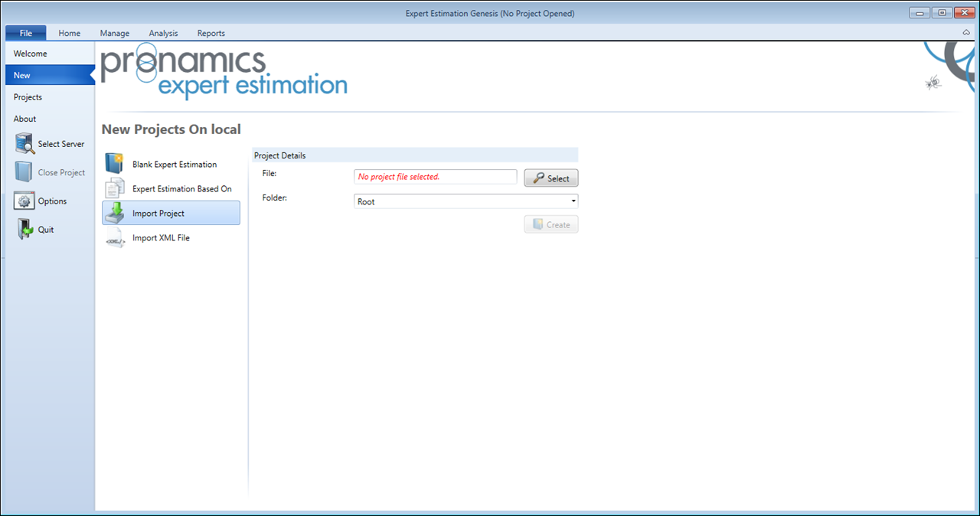Click the spider icon at top right
This screenshot has height=516, width=980.
pos(933,83)
